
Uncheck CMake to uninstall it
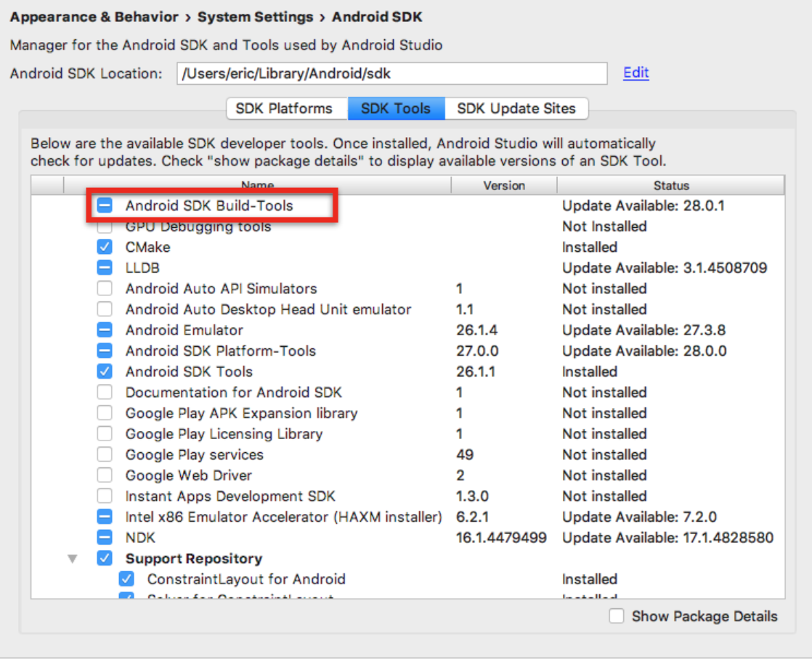click(x=104, y=247)
